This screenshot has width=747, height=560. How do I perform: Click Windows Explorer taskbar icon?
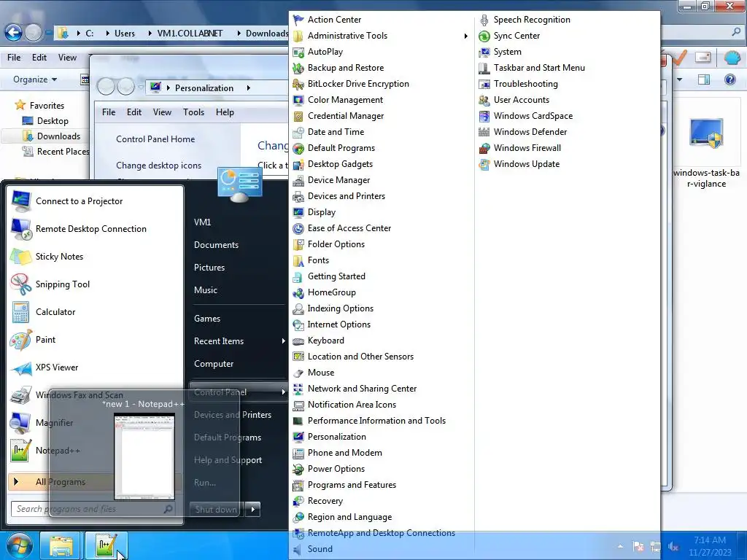(61, 545)
